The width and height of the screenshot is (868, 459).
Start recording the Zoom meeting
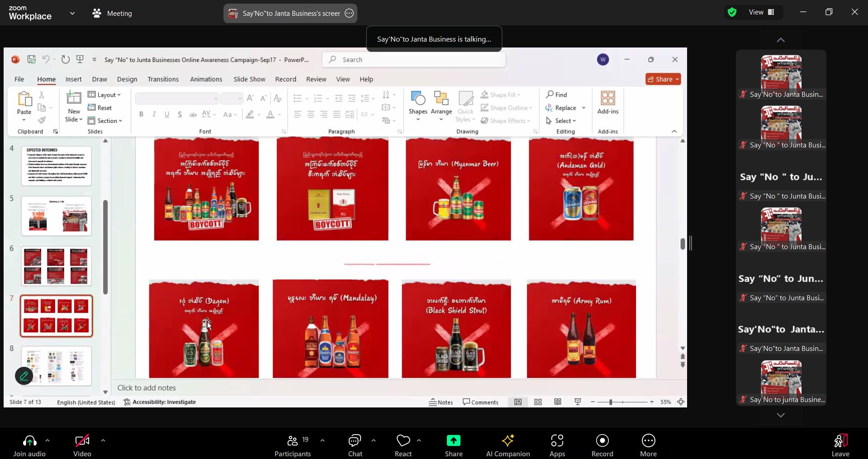(602, 446)
